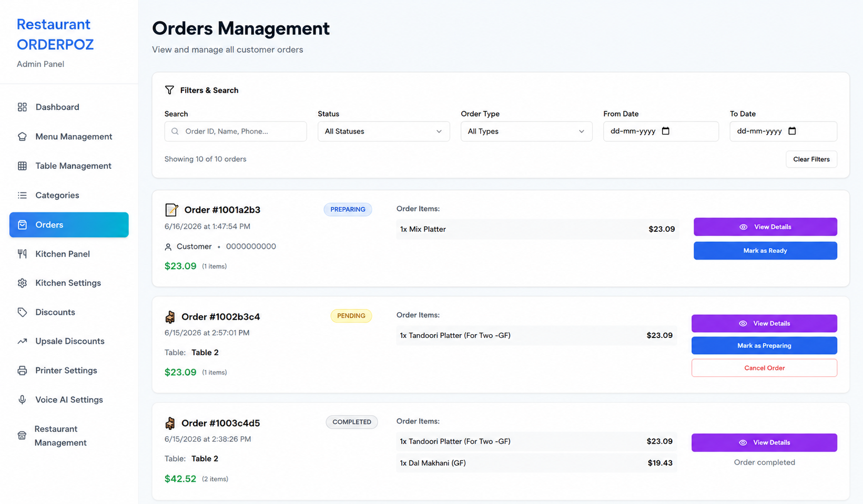
Task: Click the 'Showing 10 of 10 orders' text
Action: point(205,159)
